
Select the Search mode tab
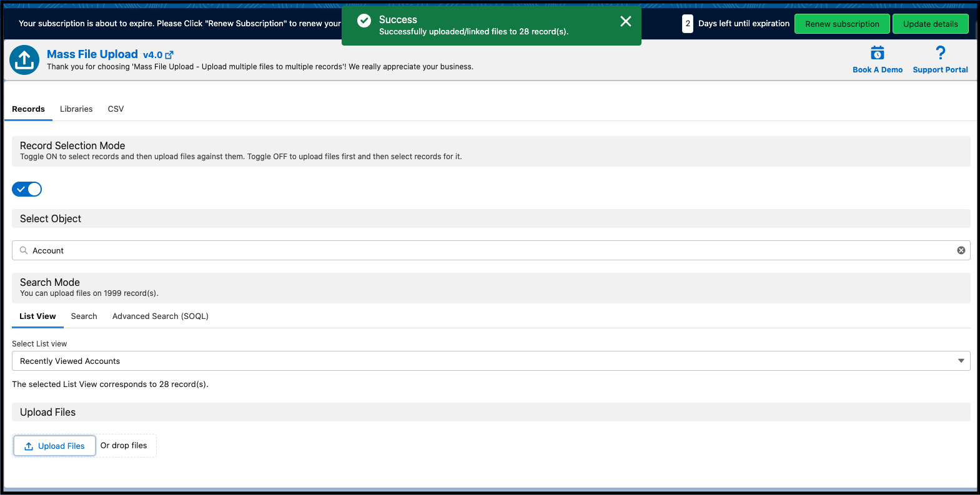84,316
